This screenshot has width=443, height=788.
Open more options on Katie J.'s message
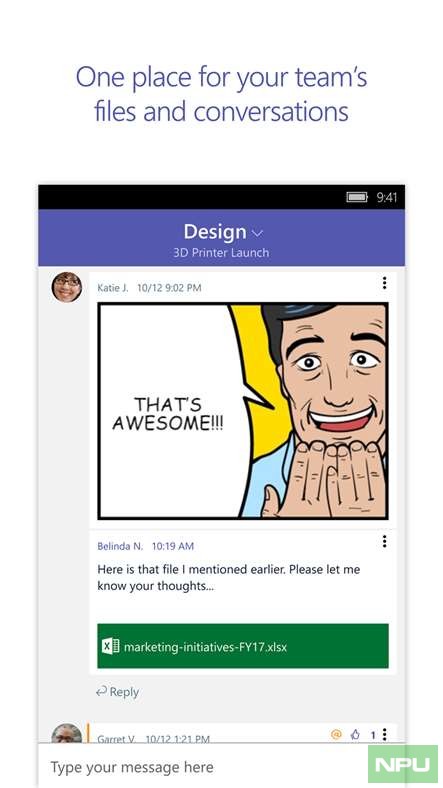384,283
